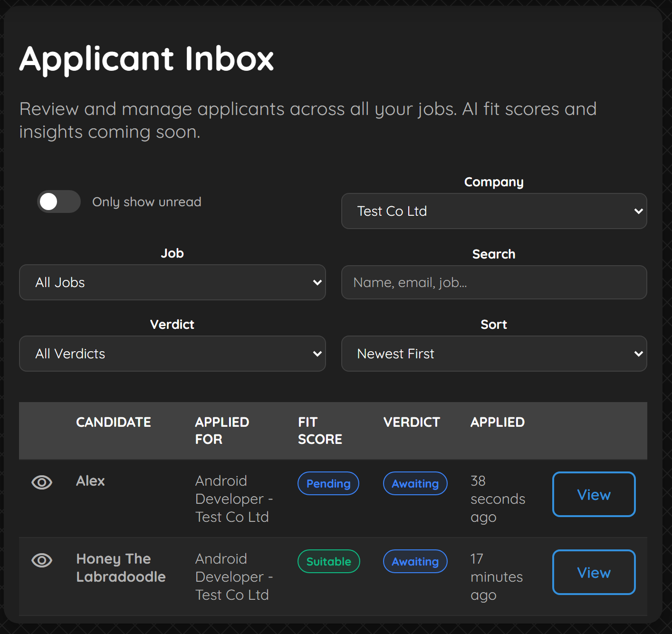This screenshot has width=672, height=634.
Task: Click the Awaiting verdict badge for Alex
Action: tap(415, 483)
